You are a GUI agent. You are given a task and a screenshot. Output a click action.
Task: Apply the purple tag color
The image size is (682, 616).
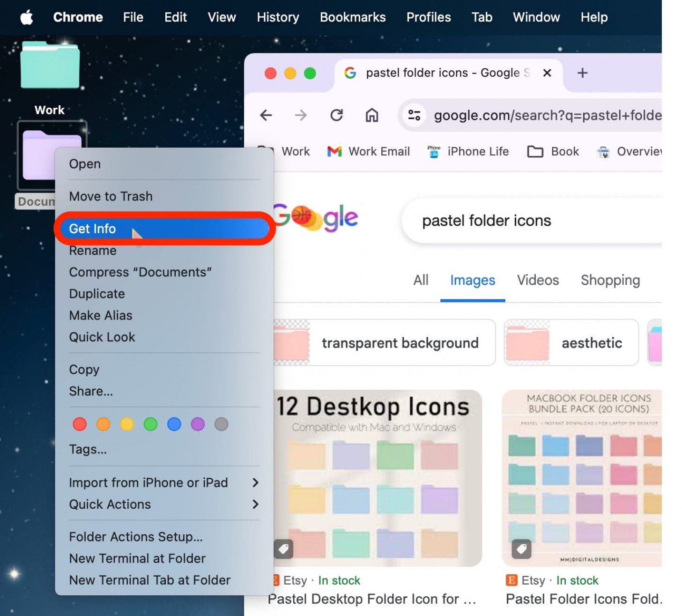click(197, 424)
